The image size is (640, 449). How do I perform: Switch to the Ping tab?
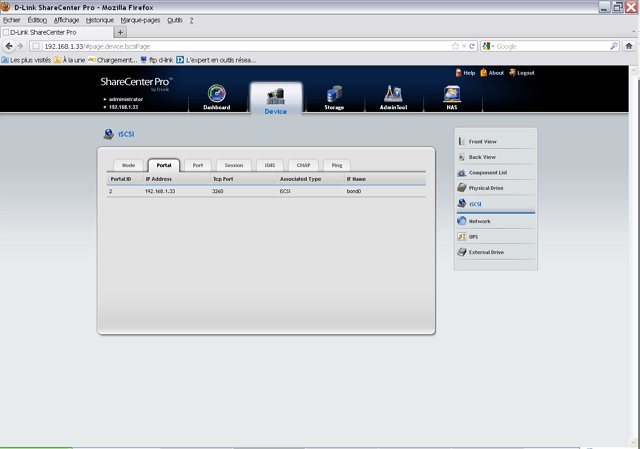pyautogui.click(x=337, y=165)
